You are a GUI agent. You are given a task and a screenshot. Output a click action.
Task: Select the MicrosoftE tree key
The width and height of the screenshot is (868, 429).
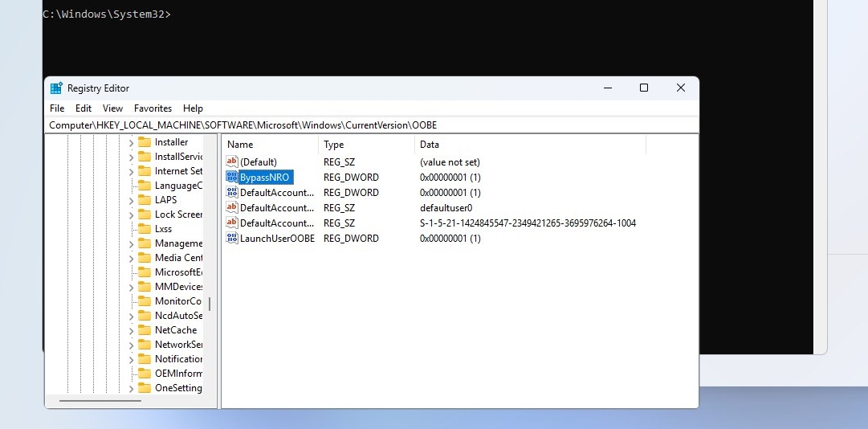click(178, 272)
